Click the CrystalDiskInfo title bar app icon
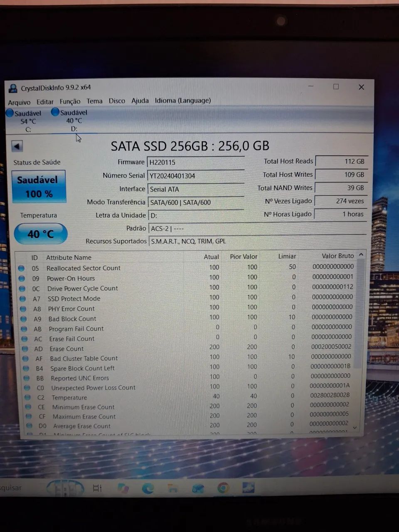This screenshot has height=532, width=399. (x=13, y=88)
